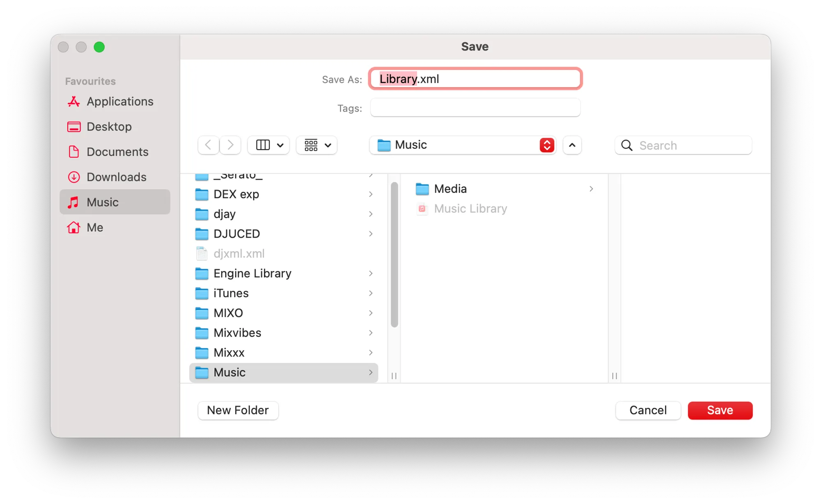Screen dimensions: 821x504
Task: Open the Me home folder icon
Action: click(74, 227)
